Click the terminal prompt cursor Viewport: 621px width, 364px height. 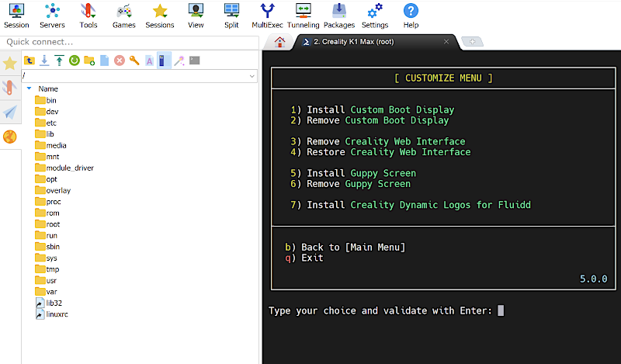click(x=501, y=310)
